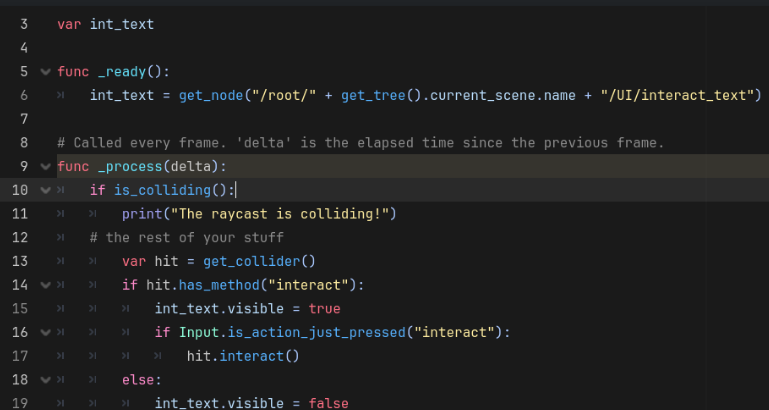Click the false keyword on line 19
769x410 pixels.
point(328,404)
